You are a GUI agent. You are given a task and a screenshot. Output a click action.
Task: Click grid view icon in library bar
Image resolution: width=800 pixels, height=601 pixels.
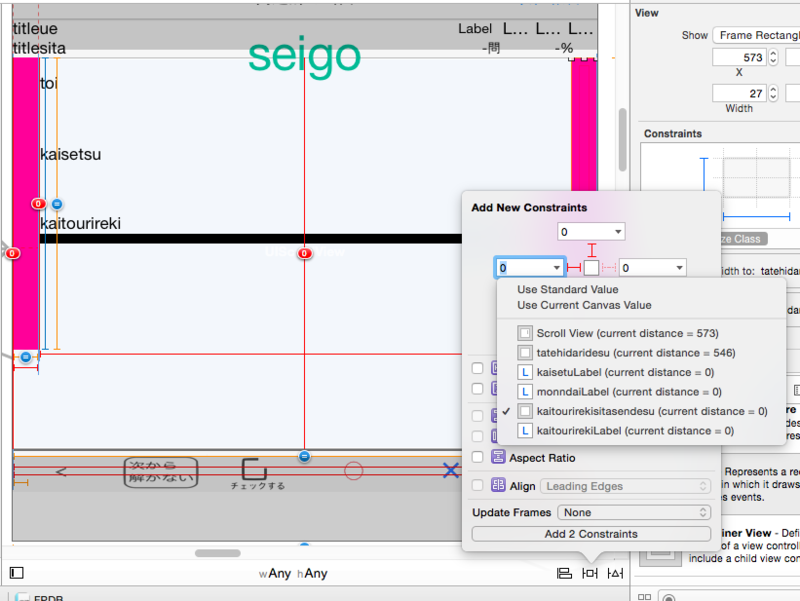coord(644,596)
